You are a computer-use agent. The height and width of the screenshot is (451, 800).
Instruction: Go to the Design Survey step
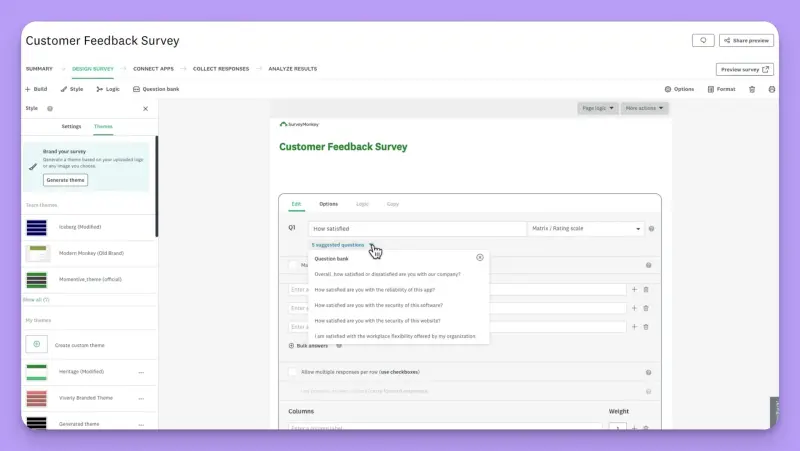coord(93,69)
